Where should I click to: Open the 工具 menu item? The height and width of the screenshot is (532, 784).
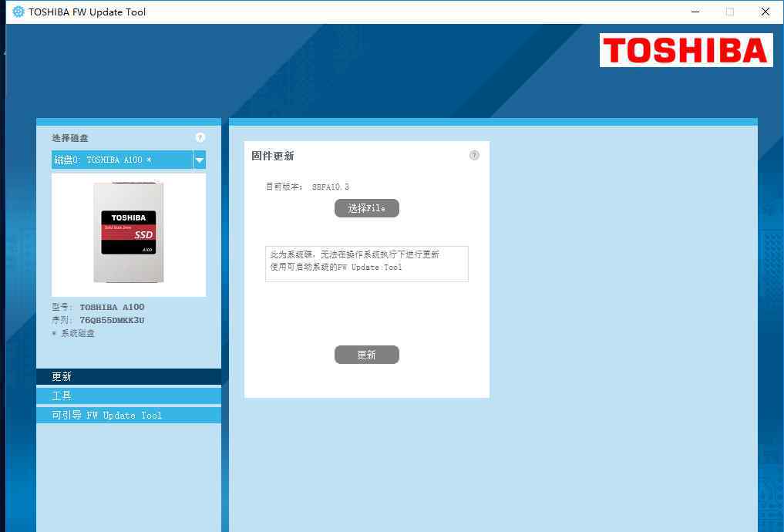click(x=129, y=396)
